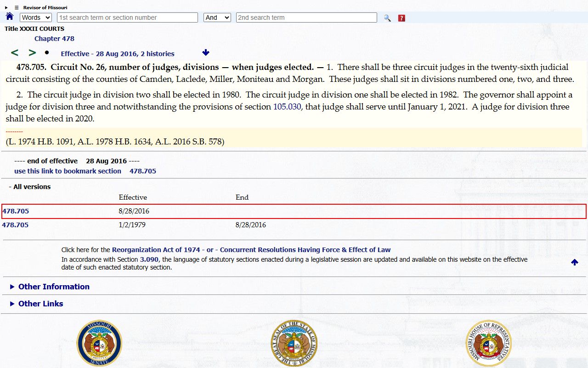
Task: Click the Revisor of Missouri title
Action: pyautogui.click(x=45, y=8)
